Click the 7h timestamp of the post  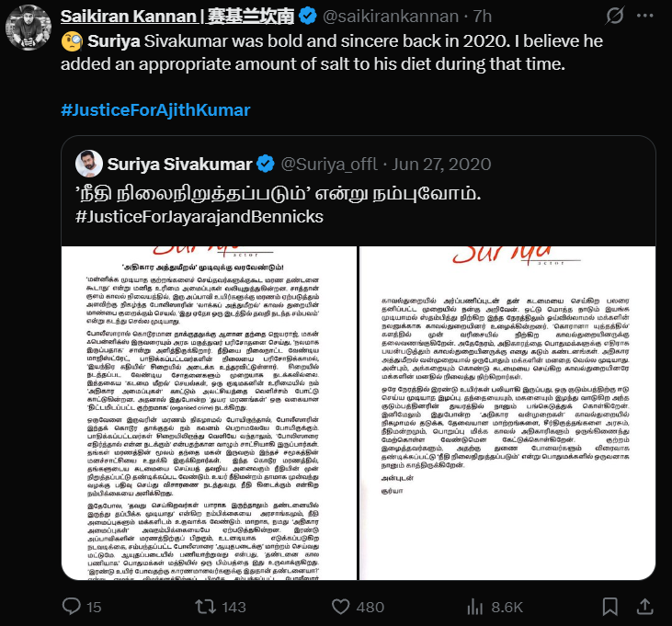482,17
